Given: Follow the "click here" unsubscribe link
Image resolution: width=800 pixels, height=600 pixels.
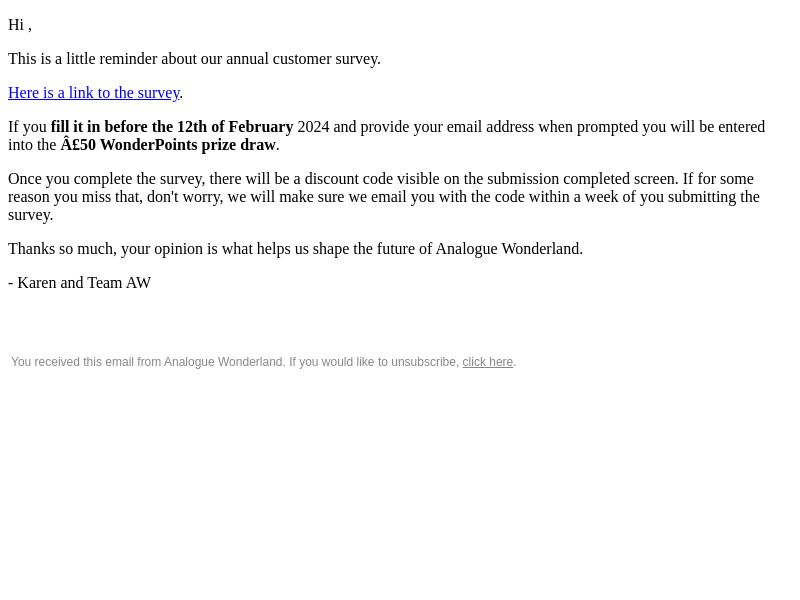Looking at the screenshot, I should [487, 362].
